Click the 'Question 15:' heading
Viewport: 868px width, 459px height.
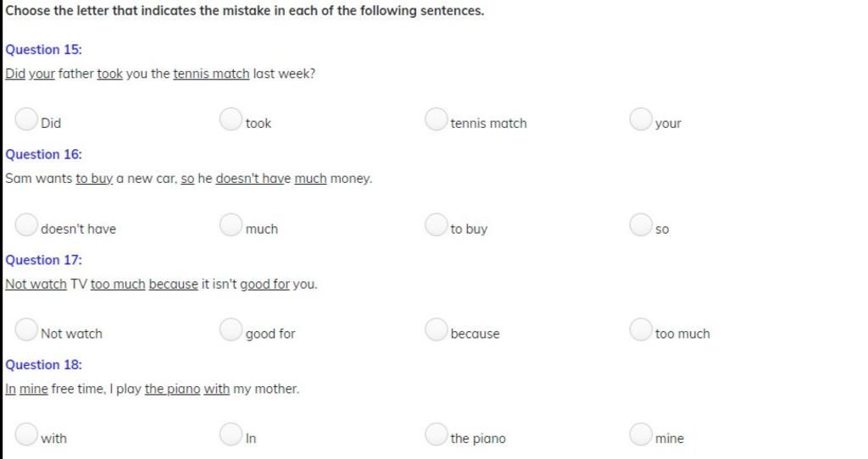coord(44,50)
